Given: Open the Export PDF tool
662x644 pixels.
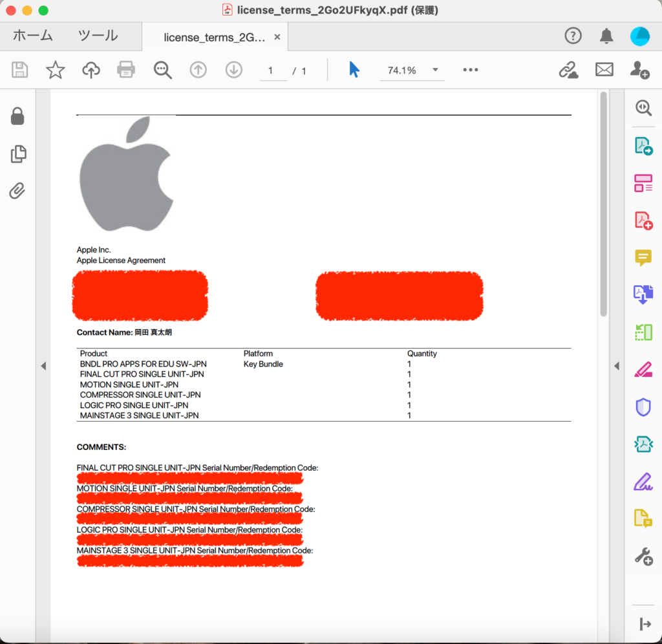Looking at the screenshot, I should point(643,146).
